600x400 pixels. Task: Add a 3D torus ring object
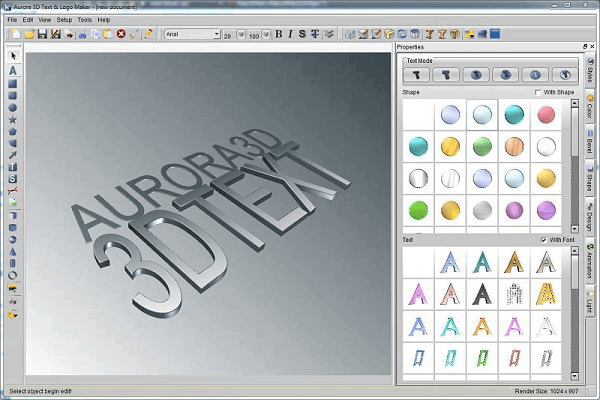13,275
